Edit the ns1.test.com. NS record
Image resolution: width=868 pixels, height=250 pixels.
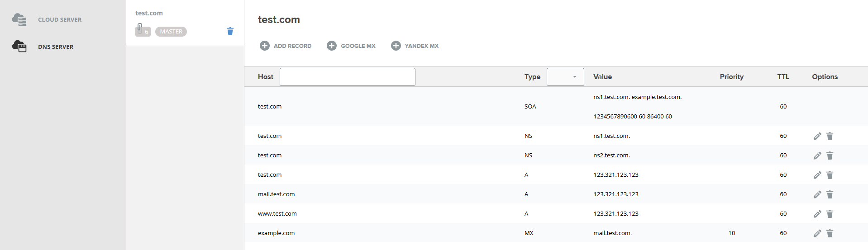817,136
